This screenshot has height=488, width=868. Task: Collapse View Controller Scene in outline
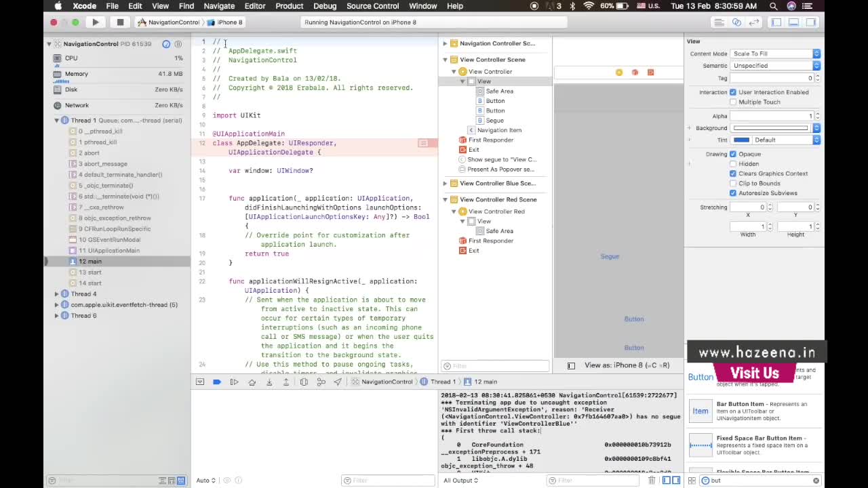click(446, 60)
